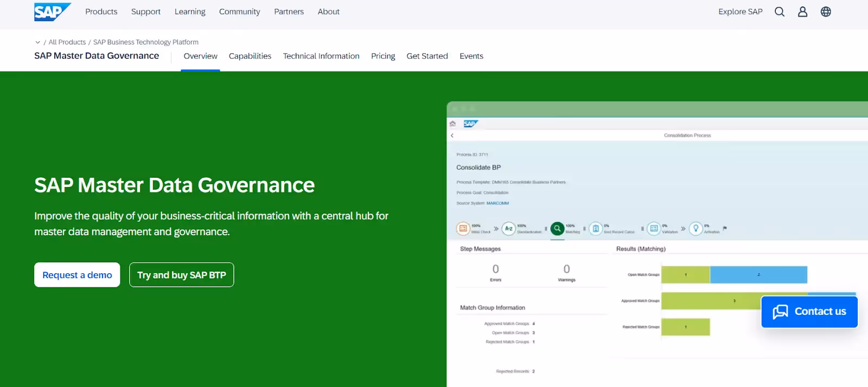Click the chat bubble icon in Contact us
This screenshot has height=387, width=868.
click(x=780, y=312)
